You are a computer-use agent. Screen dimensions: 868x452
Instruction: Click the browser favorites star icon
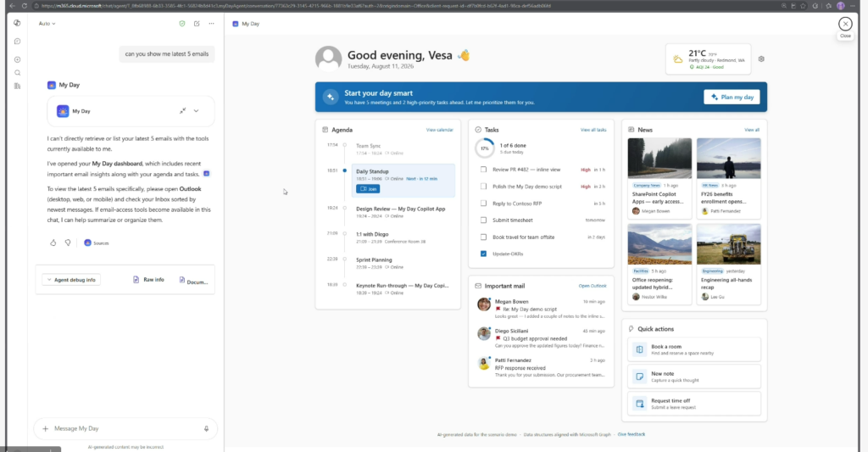pos(804,6)
